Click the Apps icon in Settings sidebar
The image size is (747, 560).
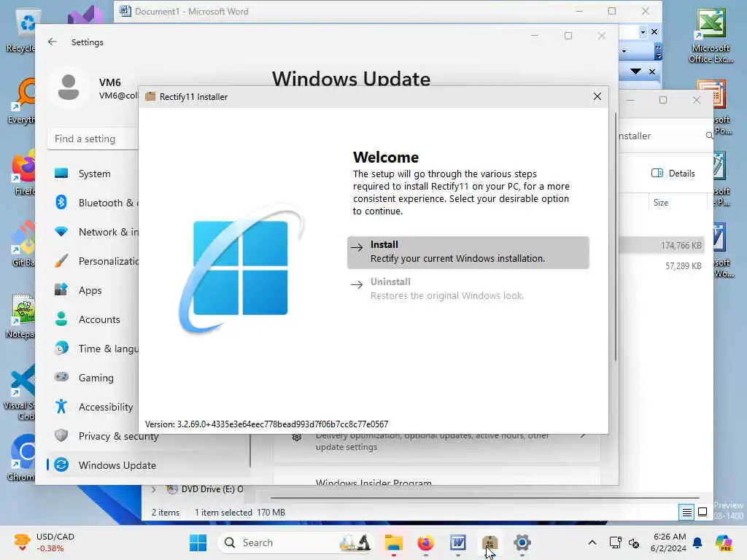pyautogui.click(x=61, y=289)
